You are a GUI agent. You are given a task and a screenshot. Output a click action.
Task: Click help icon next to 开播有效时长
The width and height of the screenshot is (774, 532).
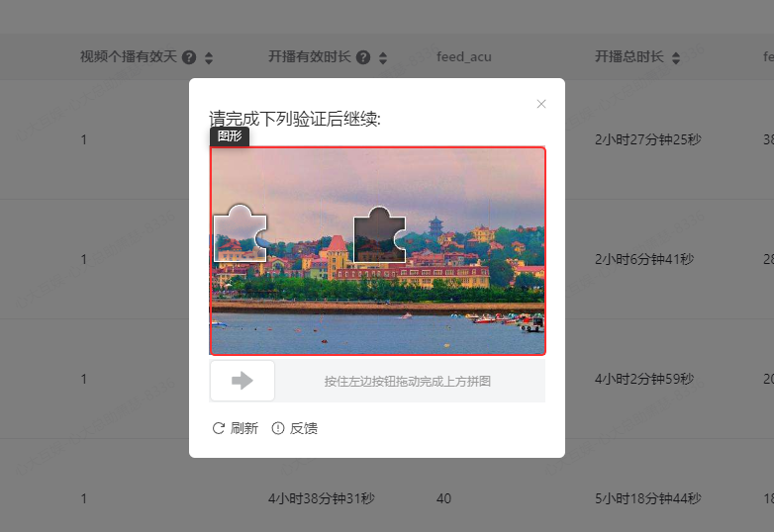[363, 57]
